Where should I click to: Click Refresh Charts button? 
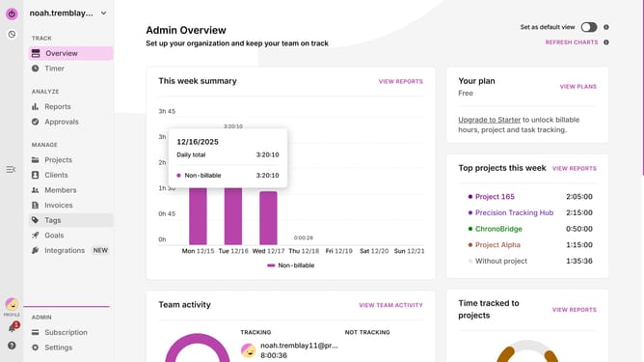tap(572, 42)
